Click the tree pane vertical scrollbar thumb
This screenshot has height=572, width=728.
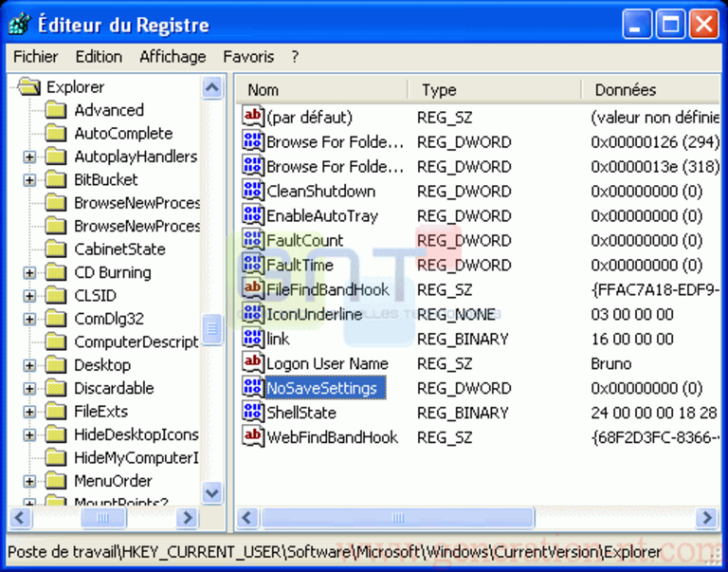212,329
